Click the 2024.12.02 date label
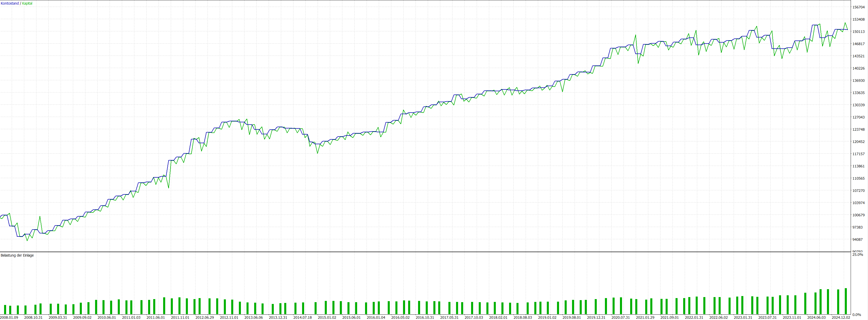This screenshot has width=868, height=320. pyautogui.click(x=841, y=317)
